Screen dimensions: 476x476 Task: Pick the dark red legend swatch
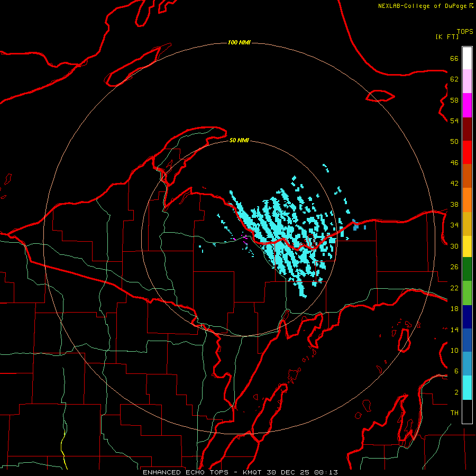pos(467,129)
